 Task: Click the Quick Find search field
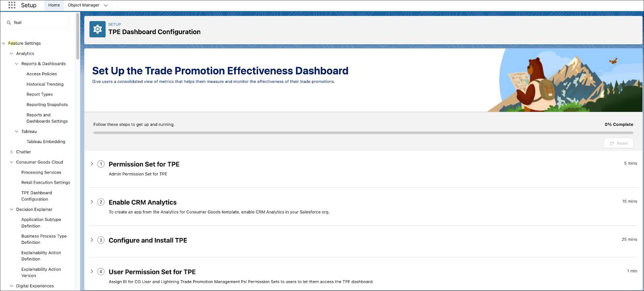tap(37, 23)
